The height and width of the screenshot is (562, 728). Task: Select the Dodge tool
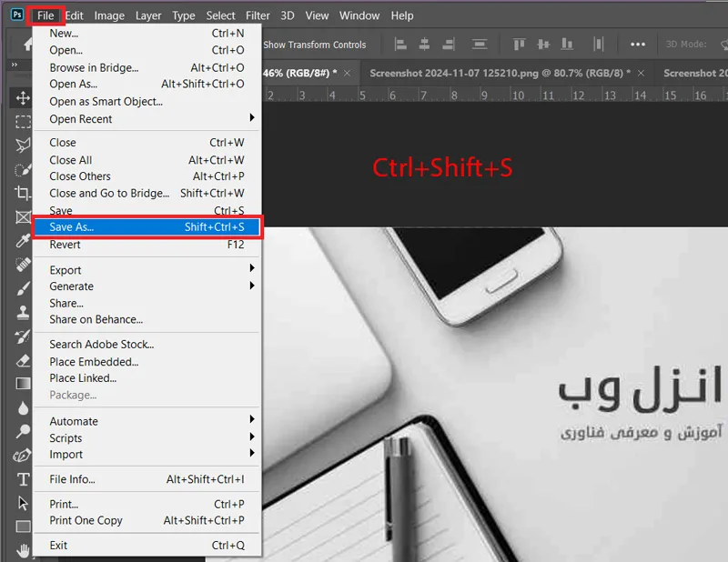(x=23, y=432)
